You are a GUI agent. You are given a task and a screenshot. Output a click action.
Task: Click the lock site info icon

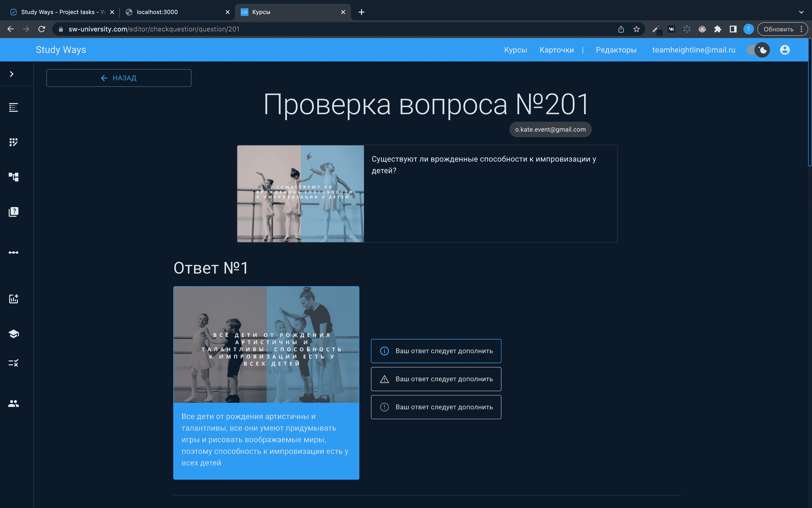coord(61,29)
